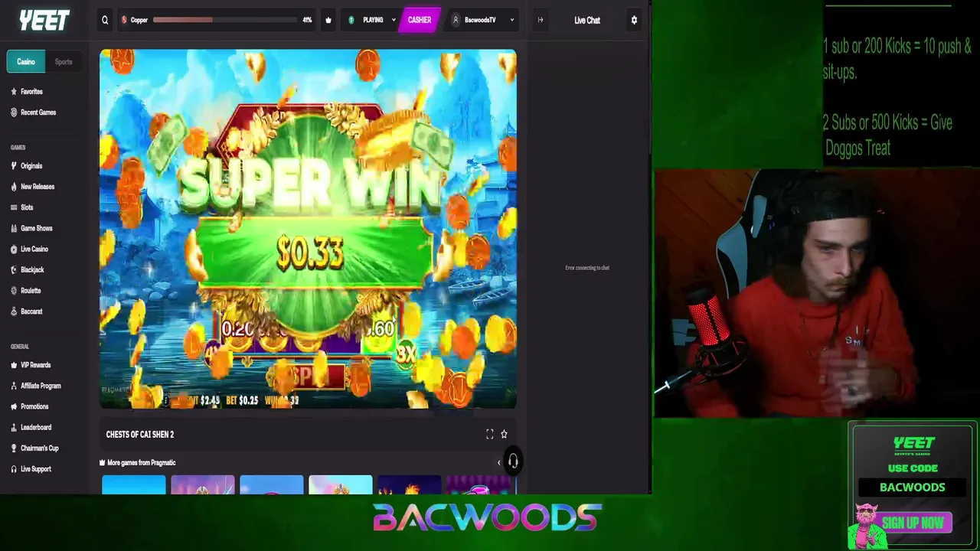Open New Releases menu item
Screen dimensions: 980x551
pos(38,187)
